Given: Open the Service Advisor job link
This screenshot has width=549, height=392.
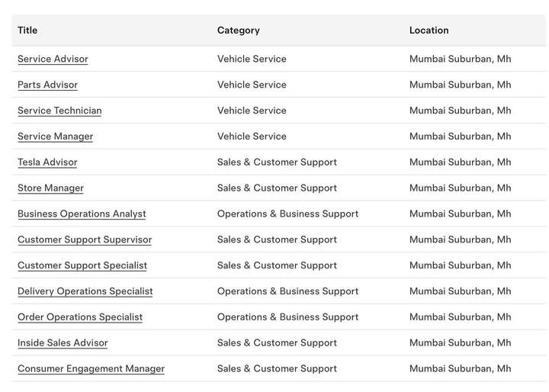Looking at the screenshot, I should tap(53, 59).
